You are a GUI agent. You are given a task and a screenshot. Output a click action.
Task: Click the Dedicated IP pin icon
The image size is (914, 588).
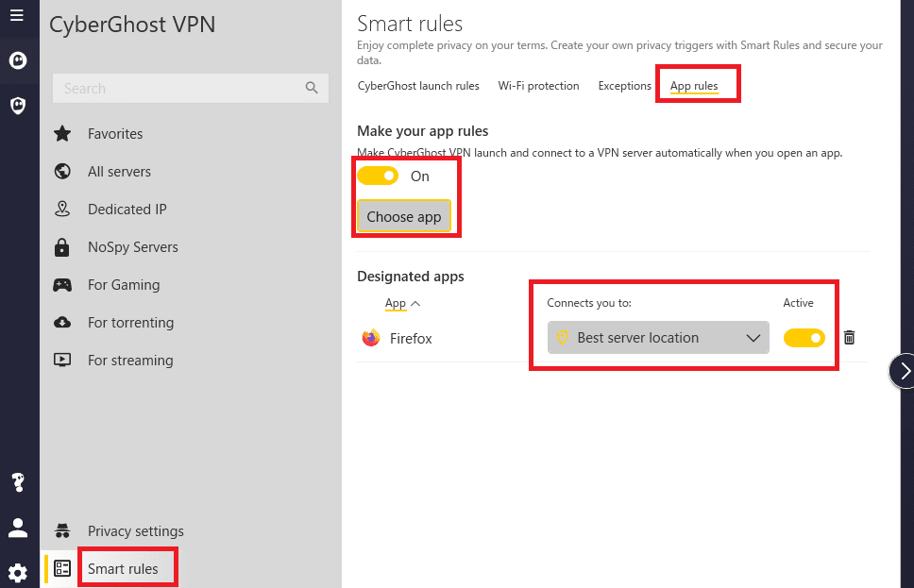tap(62, 210)
